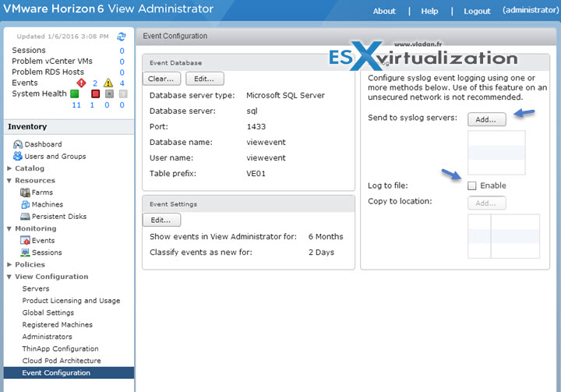Click the Events icon under Monitoring
This screenshot has width=561, height=392.
point(25,241)
